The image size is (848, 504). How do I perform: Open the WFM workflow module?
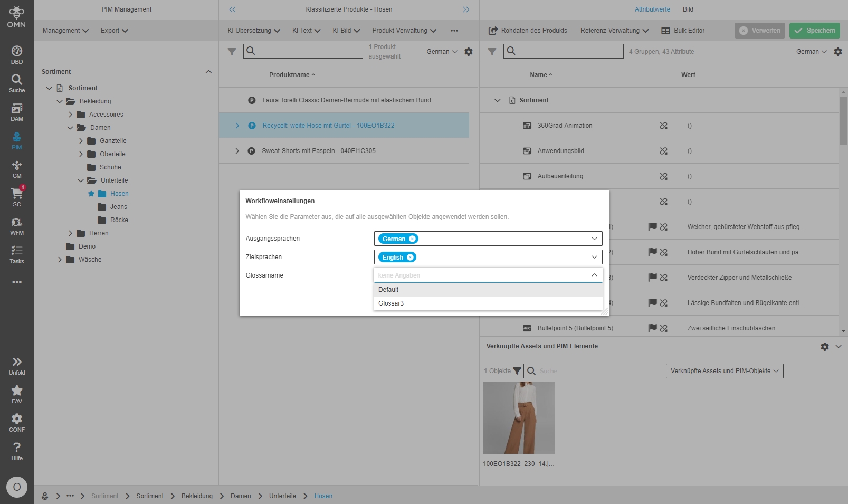tap(17, 226)
